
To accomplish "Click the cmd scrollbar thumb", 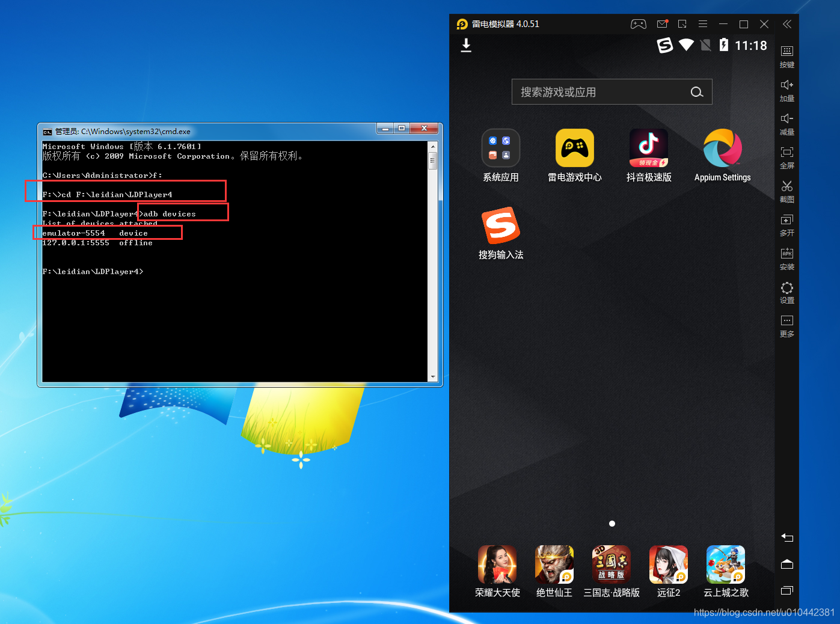I will [432, 161].
